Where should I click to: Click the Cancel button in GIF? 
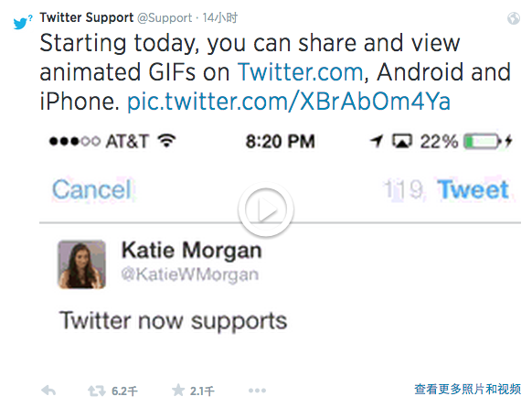pos(92,189)
